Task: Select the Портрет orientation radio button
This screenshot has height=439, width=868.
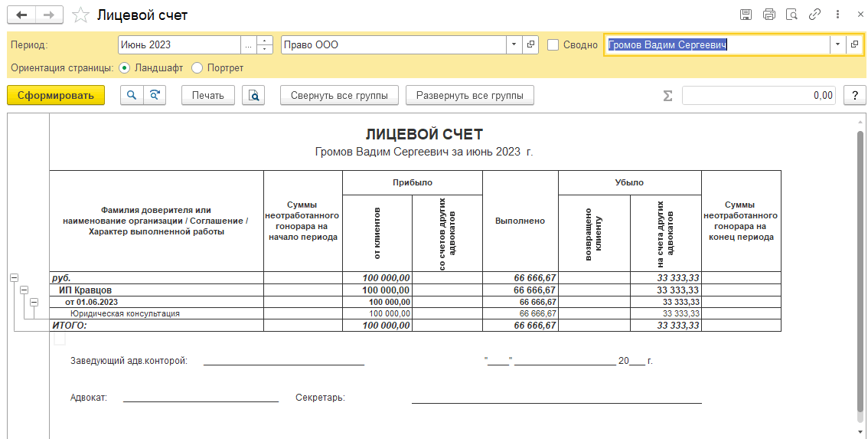Action: click(197, 68)
